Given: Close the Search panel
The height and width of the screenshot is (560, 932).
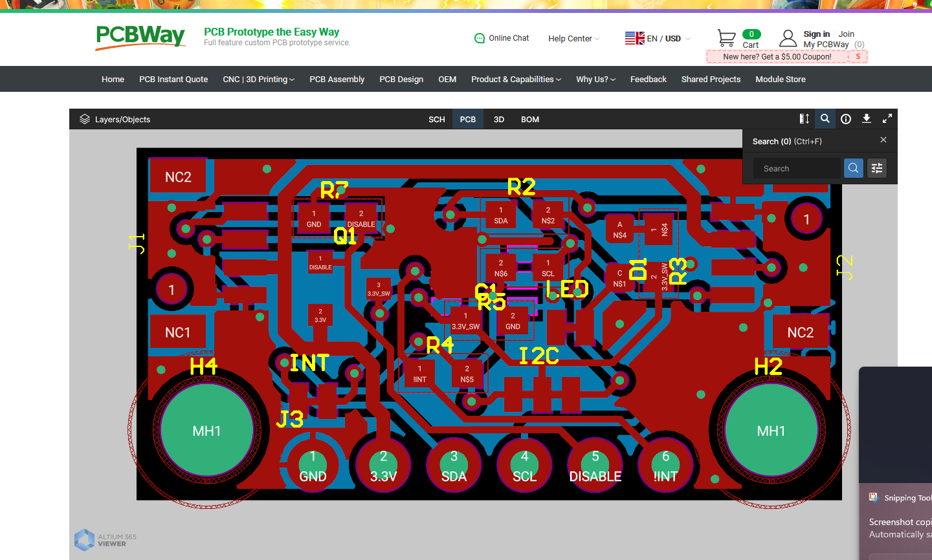Looking at the screenshot, I should (883, 140).
